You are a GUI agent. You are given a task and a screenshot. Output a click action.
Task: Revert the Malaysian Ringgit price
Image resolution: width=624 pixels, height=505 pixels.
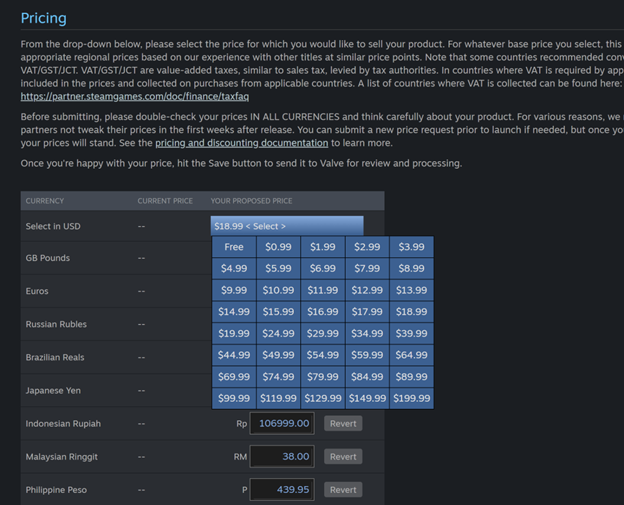click(343, 456)
